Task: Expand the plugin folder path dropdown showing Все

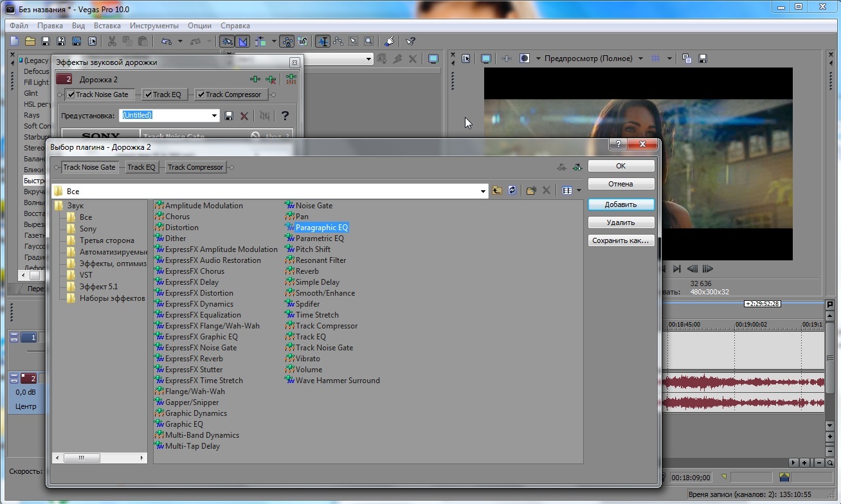Action: pos(483,192)
